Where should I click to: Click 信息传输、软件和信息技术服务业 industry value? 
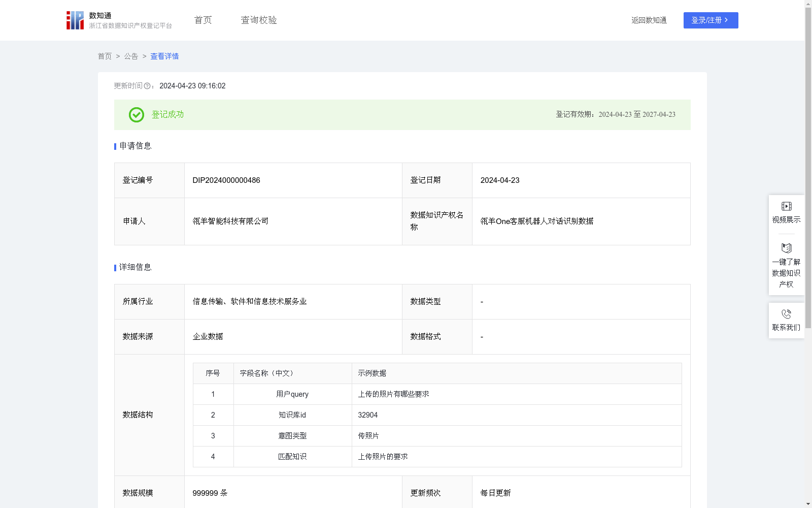(250, 302)
